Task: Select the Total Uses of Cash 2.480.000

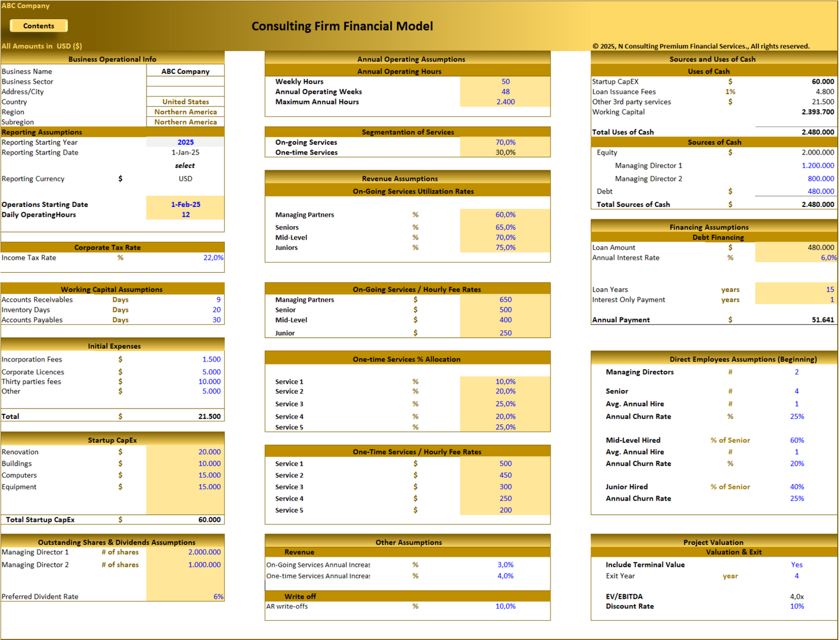Action: click(817, 133)
